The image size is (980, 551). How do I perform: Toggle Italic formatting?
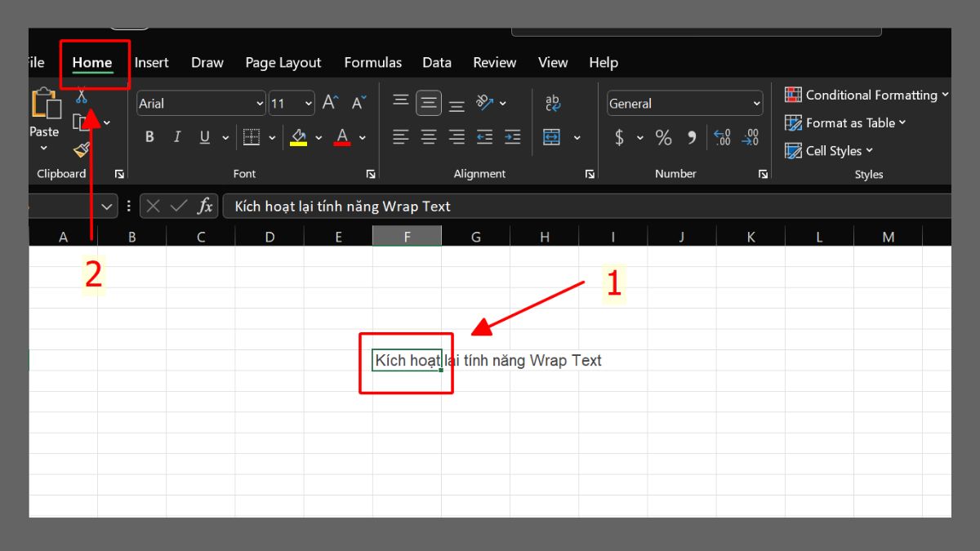coord(177,137)
